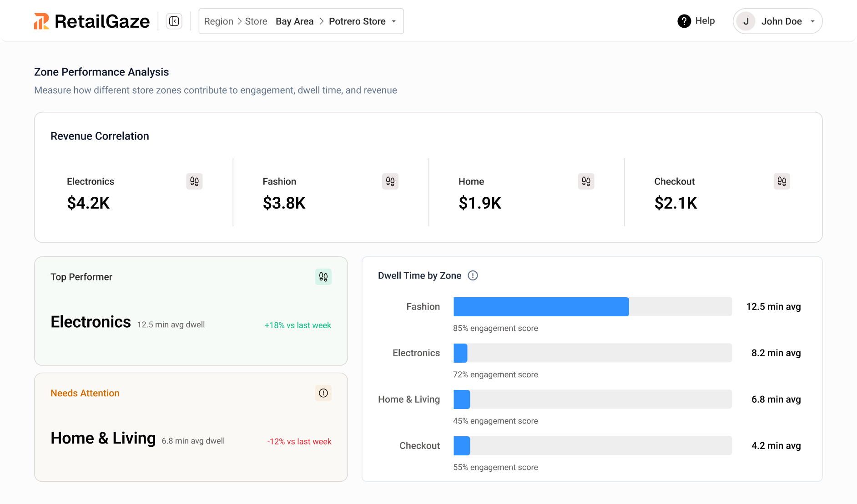The image size is (857, 504).
Task: Click the Home & Living needs attention name
Action: pos(103,438)
